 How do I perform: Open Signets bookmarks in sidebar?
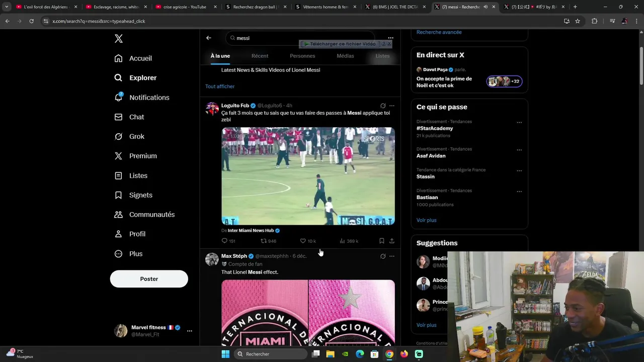click(133, 195)
